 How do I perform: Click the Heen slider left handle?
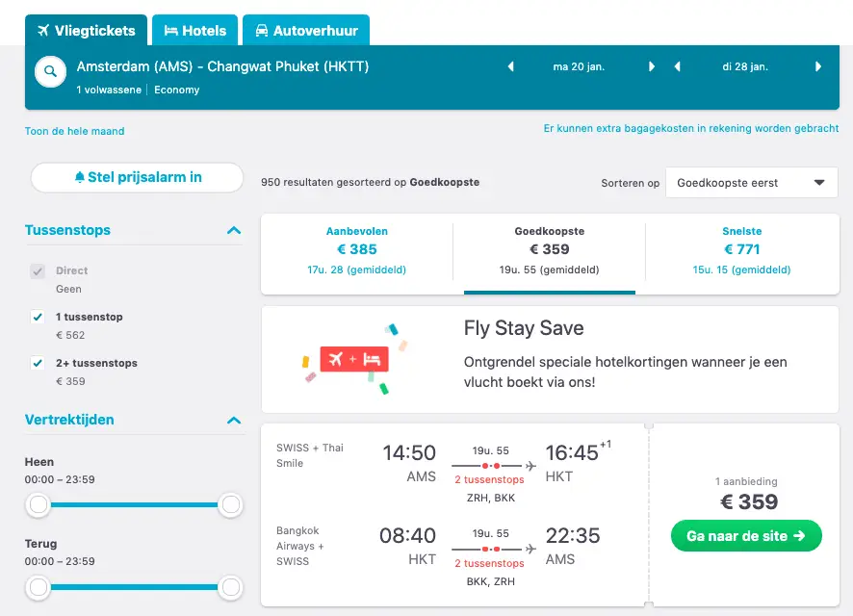coord(39,504)
